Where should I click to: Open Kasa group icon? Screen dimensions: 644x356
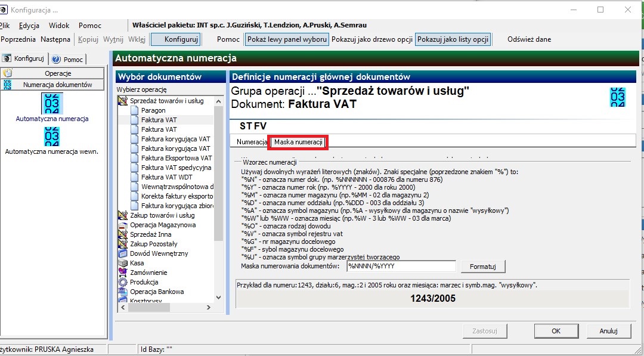pos(122,263)
